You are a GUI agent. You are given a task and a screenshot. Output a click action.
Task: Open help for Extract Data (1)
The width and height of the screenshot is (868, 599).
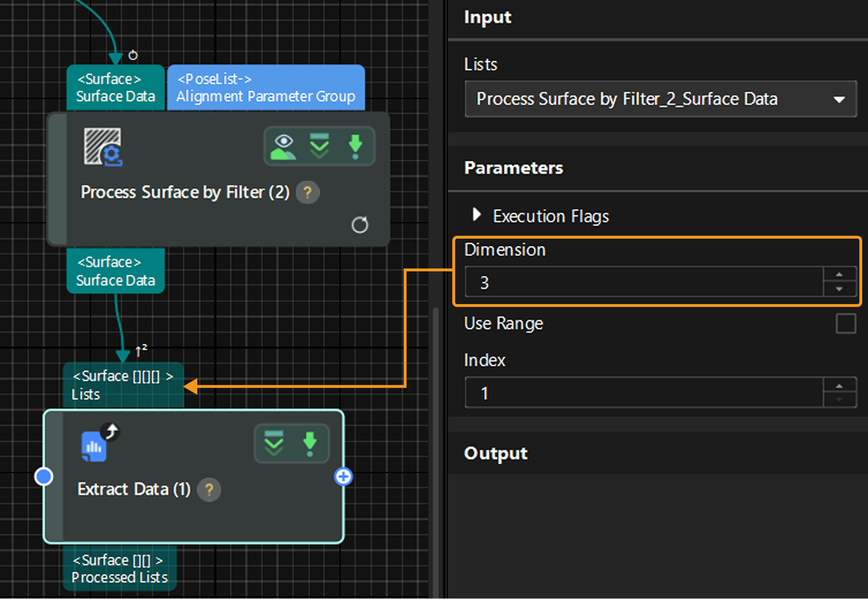point(209,490)
